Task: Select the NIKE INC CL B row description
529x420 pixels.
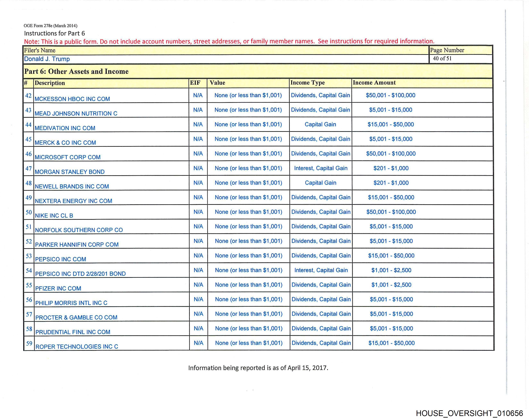Action: click(54, 216)
